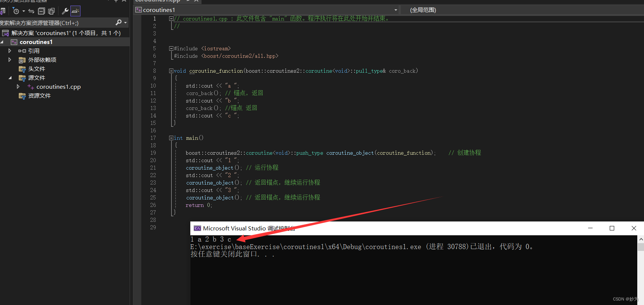Collapse the main function at line 17

point(171,138)
